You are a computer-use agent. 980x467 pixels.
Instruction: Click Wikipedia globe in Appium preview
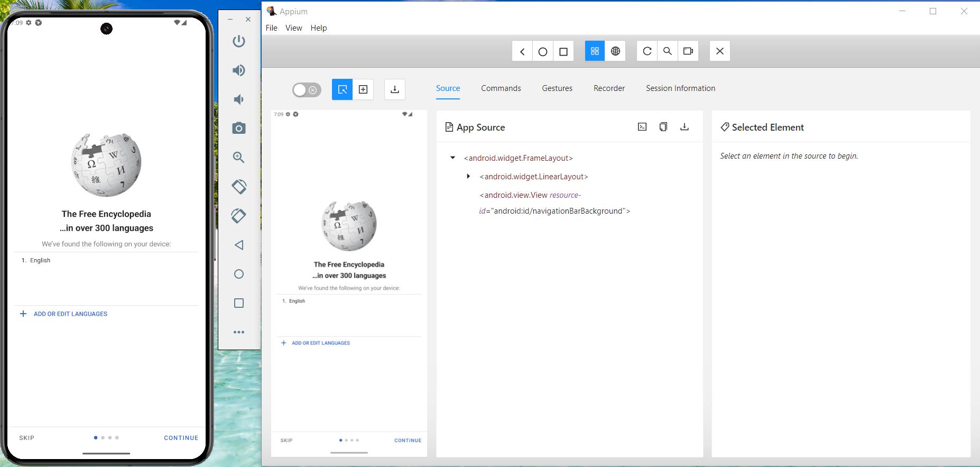click(x=349, y=226)
